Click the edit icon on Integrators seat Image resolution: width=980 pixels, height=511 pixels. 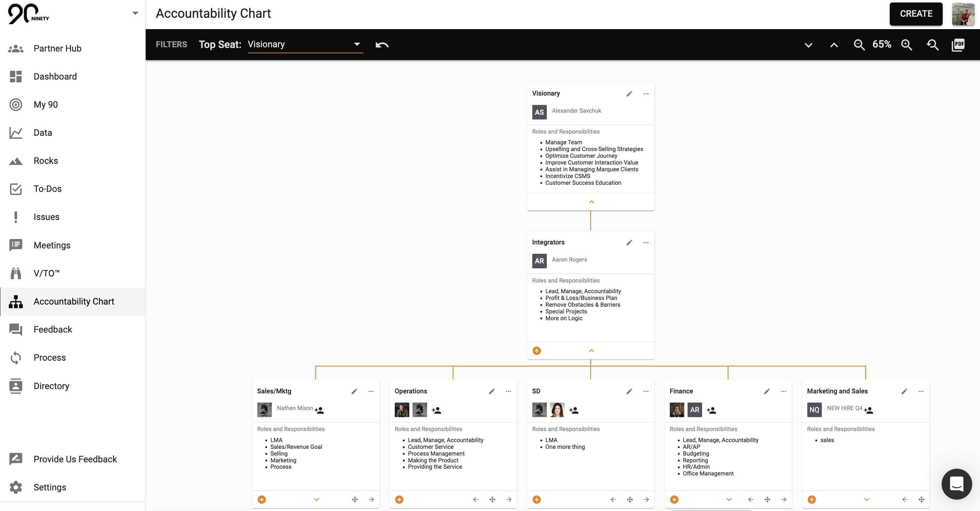pos(628,242)
